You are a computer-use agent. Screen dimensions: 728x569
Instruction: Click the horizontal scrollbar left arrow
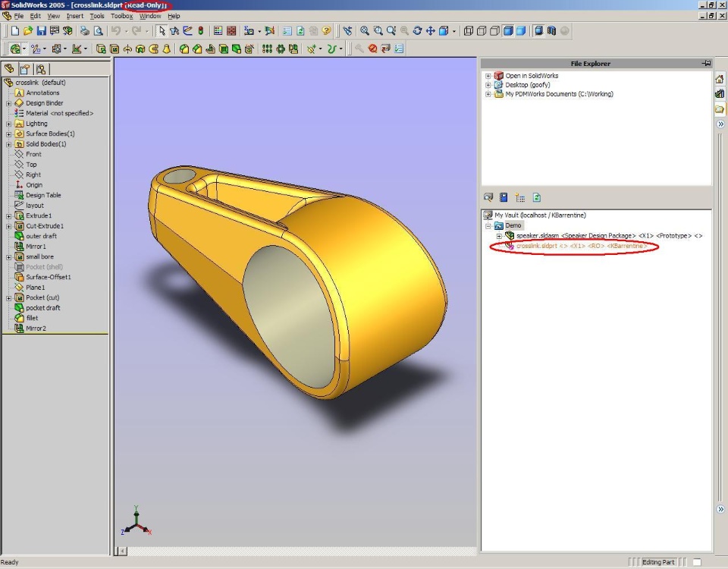(x=122, y=551)
